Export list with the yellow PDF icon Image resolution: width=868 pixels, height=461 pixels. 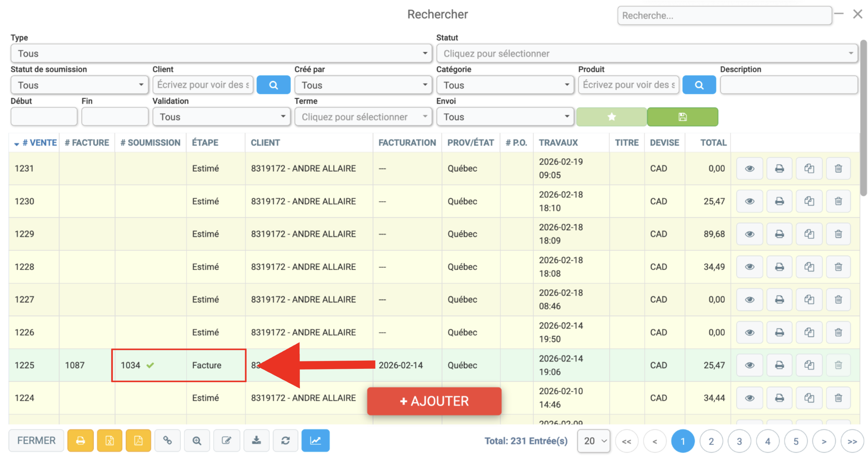coord(138,440)
